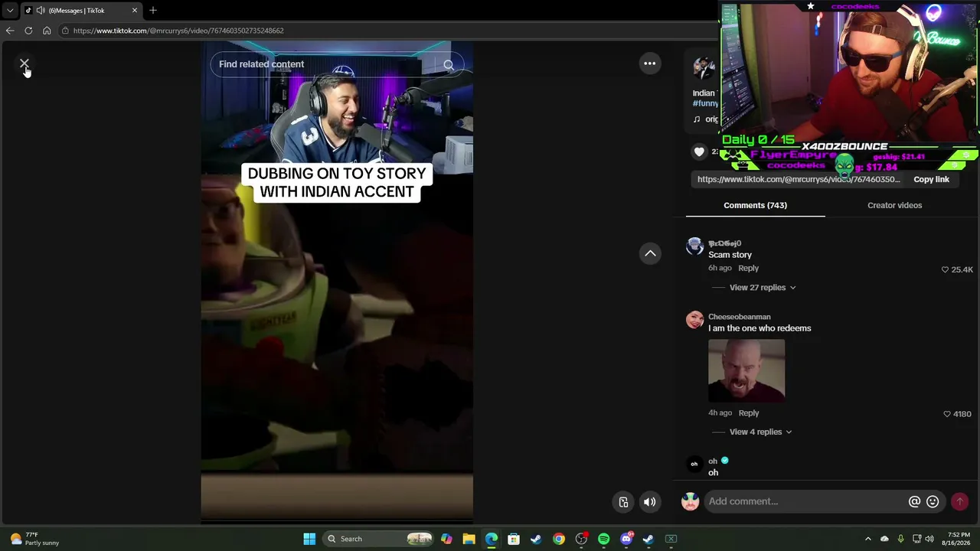980x551 pixels.
Task: Show hidden system tray icons
Action: (x=867, y=539)
